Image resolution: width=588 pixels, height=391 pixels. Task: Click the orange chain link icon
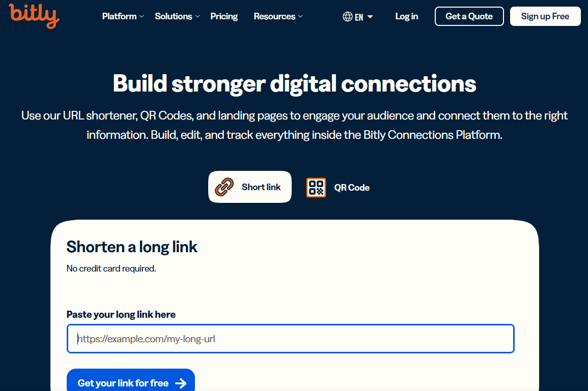[x=224, y=187]
